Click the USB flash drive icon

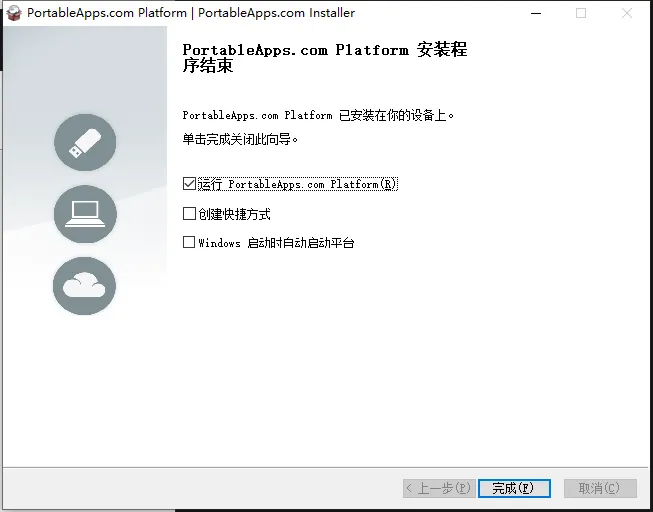[85, 142]
